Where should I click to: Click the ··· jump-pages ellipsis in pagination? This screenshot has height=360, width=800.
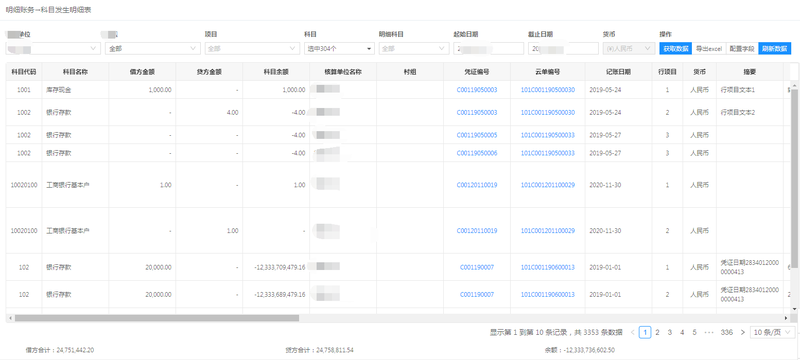(708, 332)
